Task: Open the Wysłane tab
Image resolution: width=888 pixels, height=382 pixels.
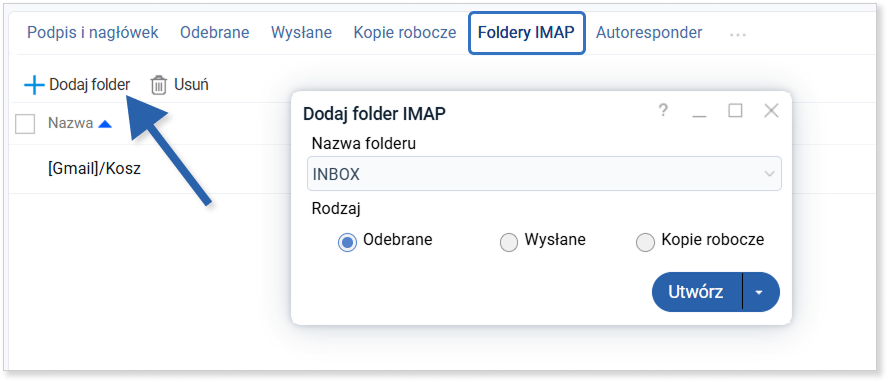Action: (x=301, y=33)
